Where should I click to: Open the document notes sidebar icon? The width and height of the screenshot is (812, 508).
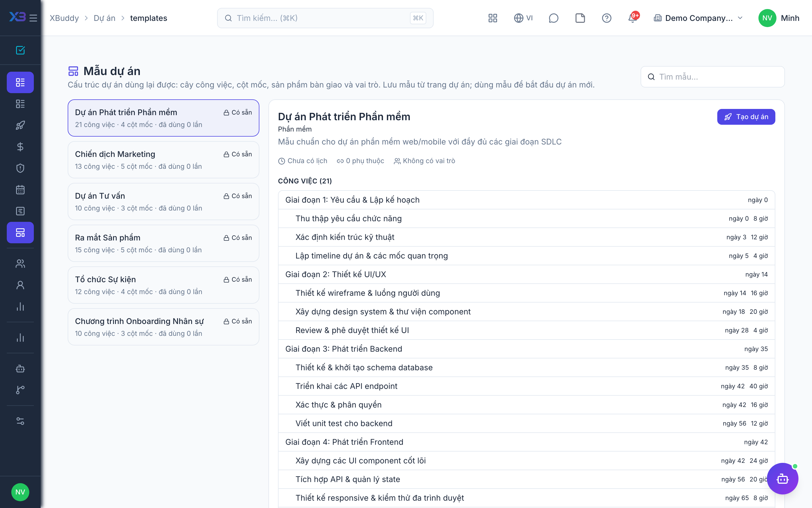(20, 211)
